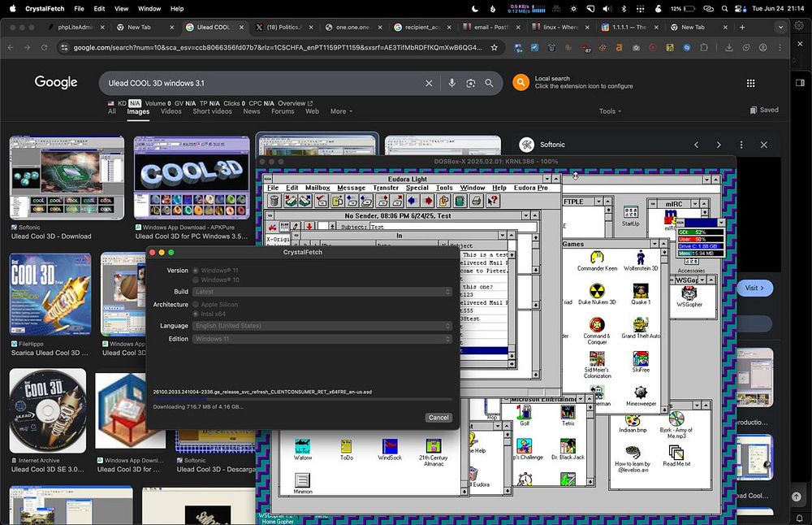Click Google search by voice microphone
The width and height of the screenshot is (812, 525).
(x=451, y=83)
